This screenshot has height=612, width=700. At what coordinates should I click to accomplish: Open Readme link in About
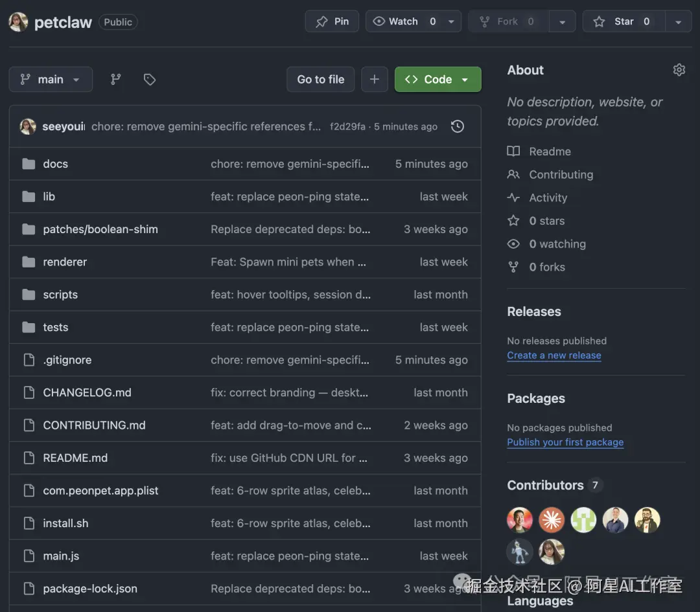coord(550,152)
